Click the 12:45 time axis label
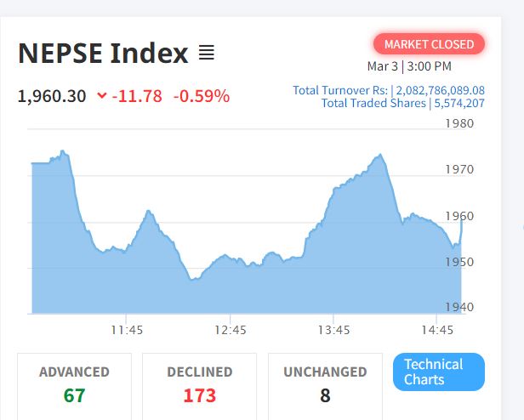524x420 pixels. click(230, 329)
